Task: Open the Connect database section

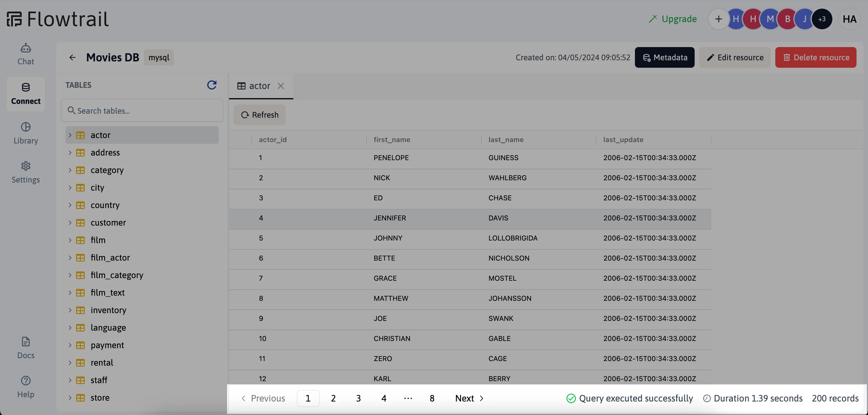Action: pos(26,94)
